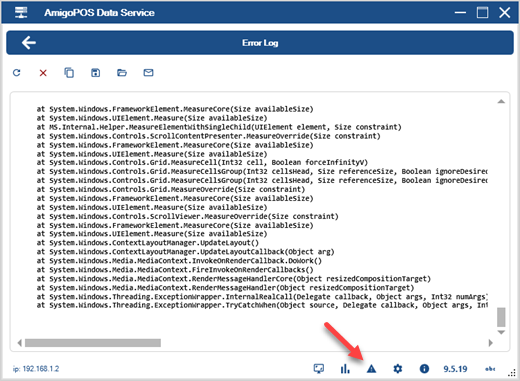Go back using the left arrow
Screen dimensions: 520x381
point(29,43)
